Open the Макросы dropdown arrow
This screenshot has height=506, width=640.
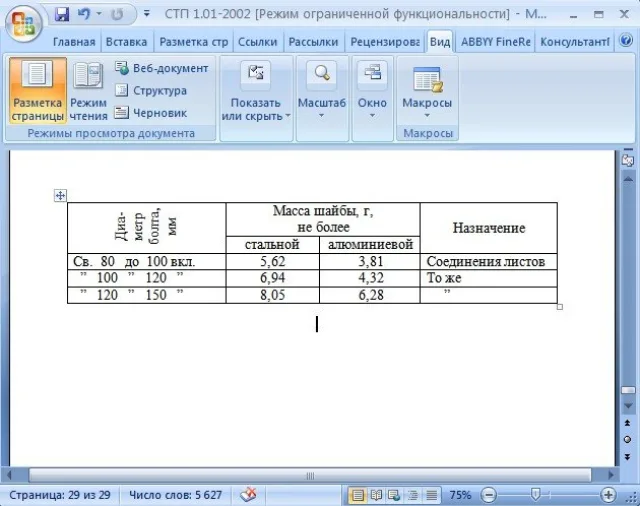coord(427,116)
